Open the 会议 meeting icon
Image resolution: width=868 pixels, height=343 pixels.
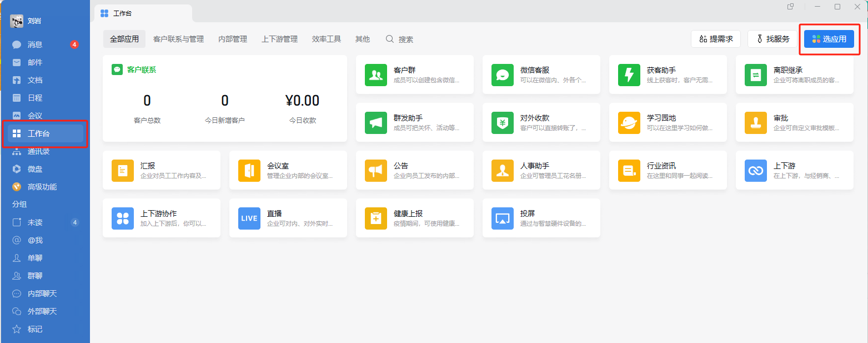tap(17, 116)
